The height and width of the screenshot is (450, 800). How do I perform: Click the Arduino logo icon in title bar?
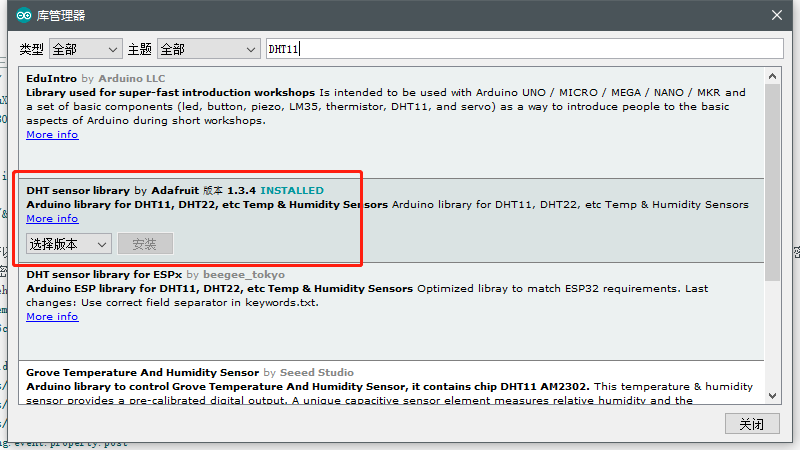click(24, 15)
